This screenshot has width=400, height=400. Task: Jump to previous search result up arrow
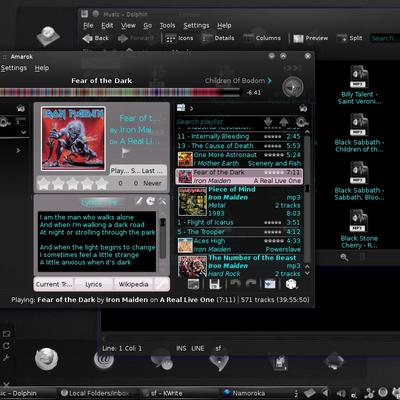pyautogui.click(x=284, y=122)
